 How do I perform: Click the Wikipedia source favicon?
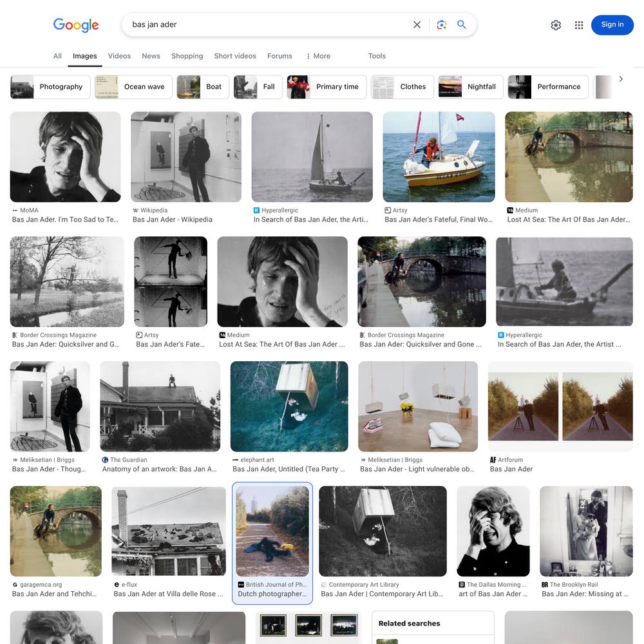[136, 211]
